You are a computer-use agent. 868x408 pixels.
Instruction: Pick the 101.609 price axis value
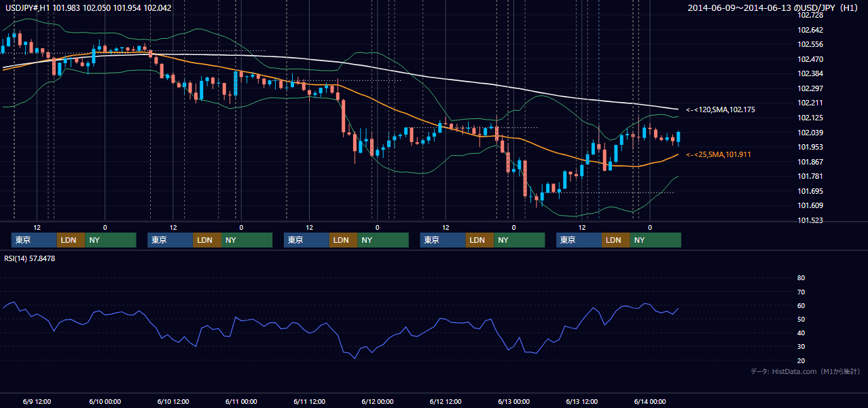[810, 206]
